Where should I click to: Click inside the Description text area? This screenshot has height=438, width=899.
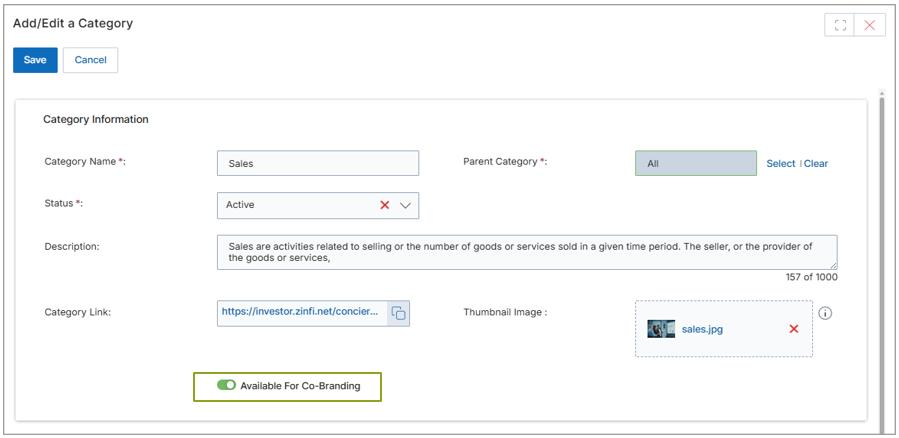pos(527,252)
